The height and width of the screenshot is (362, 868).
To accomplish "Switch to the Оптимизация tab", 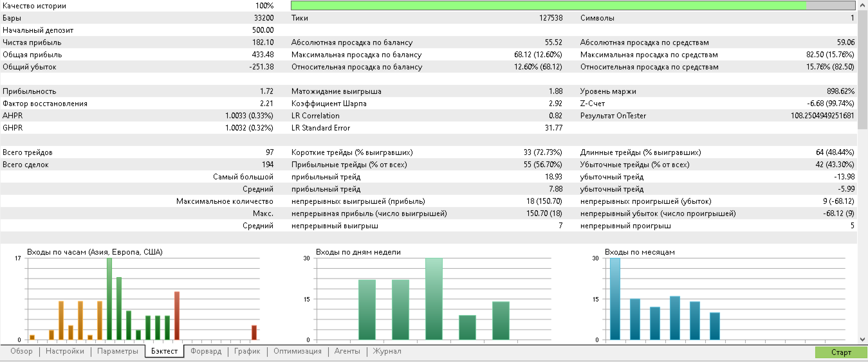I will pyautogui.click(x=297, y=352).
